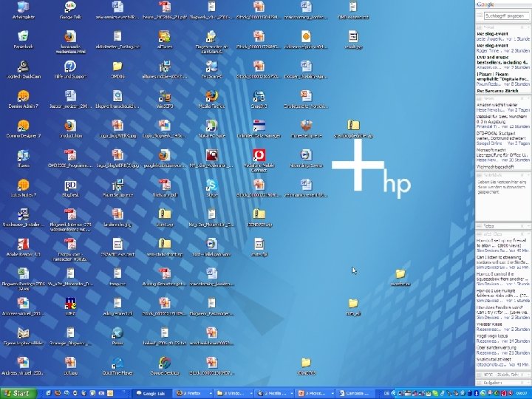The height and width of the screenshot is (399, 532).
Task: Select the Shockwave Installer desktop icon
Action: [23, 218]
